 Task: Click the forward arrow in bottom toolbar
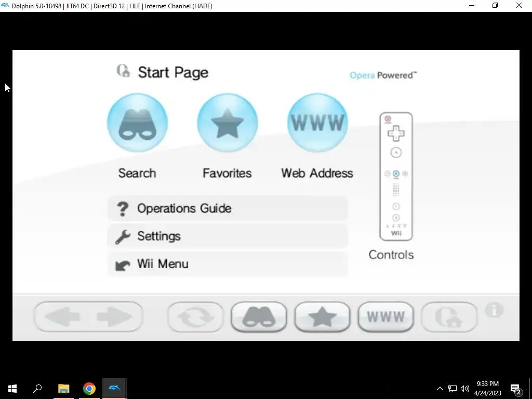114,317
